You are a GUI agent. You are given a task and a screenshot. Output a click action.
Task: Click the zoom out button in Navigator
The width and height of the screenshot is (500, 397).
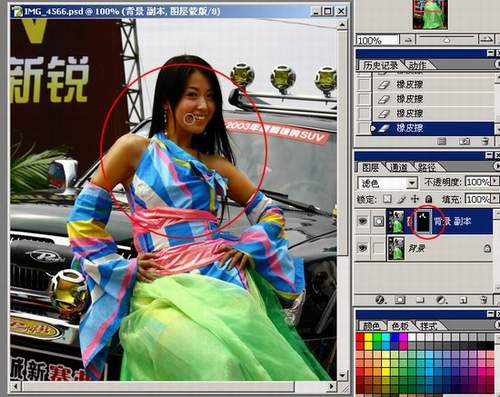407,40
